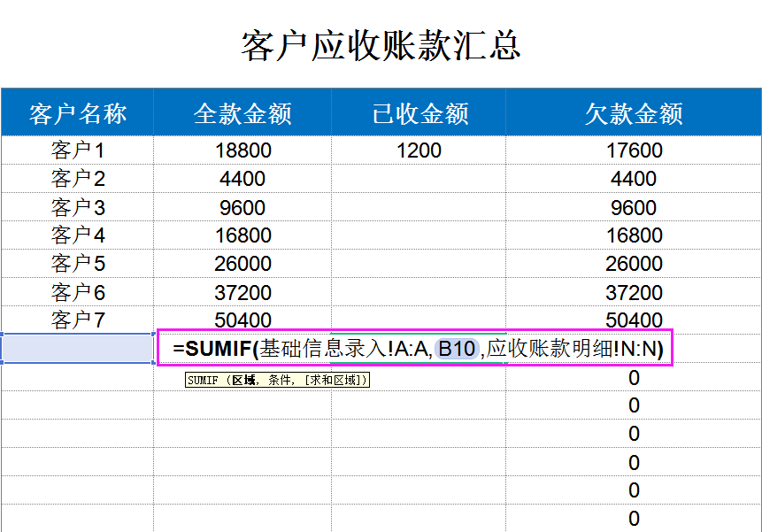Image resolution: width=762 pixels, height=532 pixels.
Task: Select the 全款金额 value 37200 for 客户6
Action: pyautogui.click(x=242, y=292)
